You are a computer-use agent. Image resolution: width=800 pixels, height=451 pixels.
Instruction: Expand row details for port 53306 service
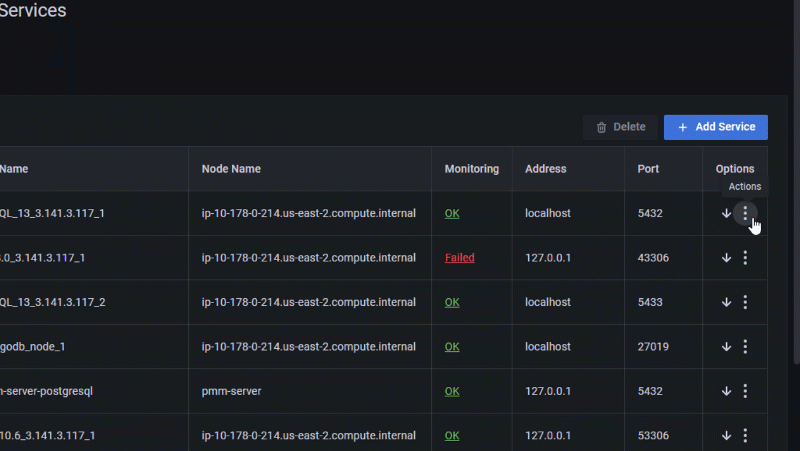(x=726, y=436)
